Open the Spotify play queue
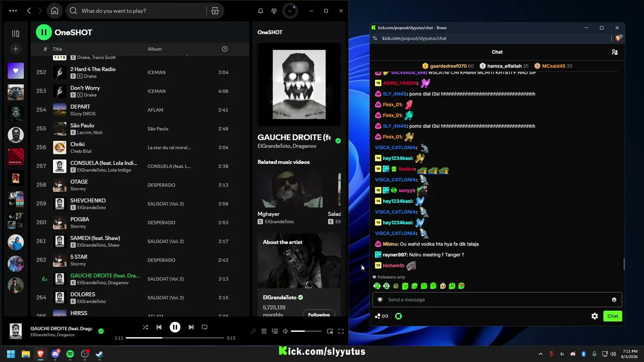 264,331
